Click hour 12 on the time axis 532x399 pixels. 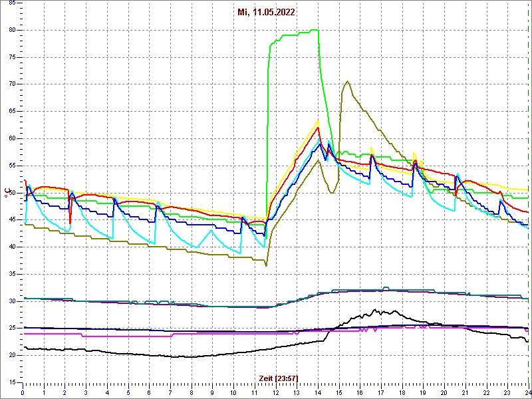point(275,393)
